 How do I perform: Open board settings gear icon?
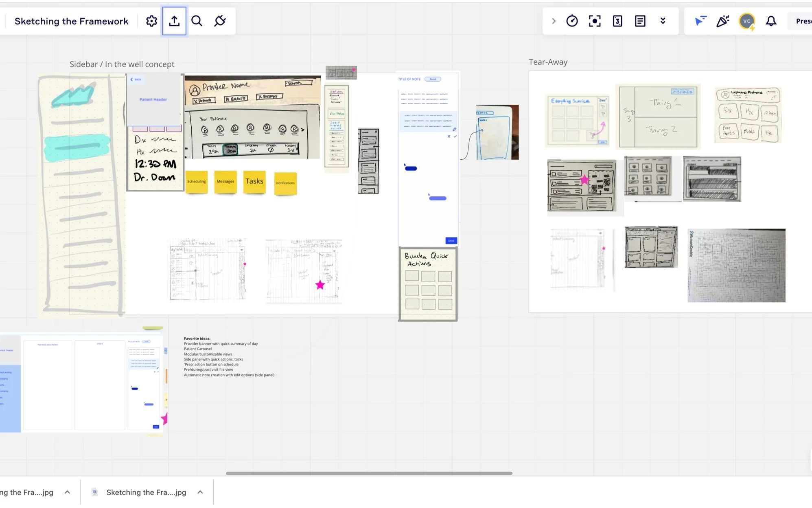151,21
